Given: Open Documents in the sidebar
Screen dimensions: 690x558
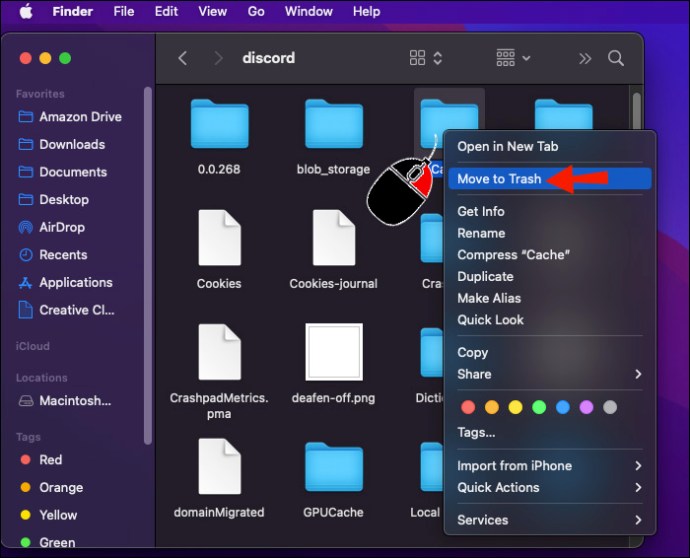Looking at the screenshot, I should pyautogui.click(x=63, y=172).
